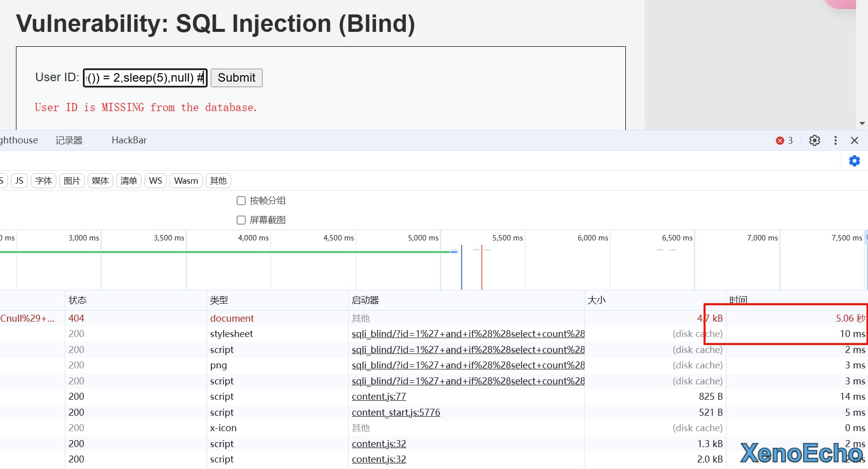Click the red error count badge
This screenshot has height=469, width=868.
pyautogui.click(x=784, y=141)
